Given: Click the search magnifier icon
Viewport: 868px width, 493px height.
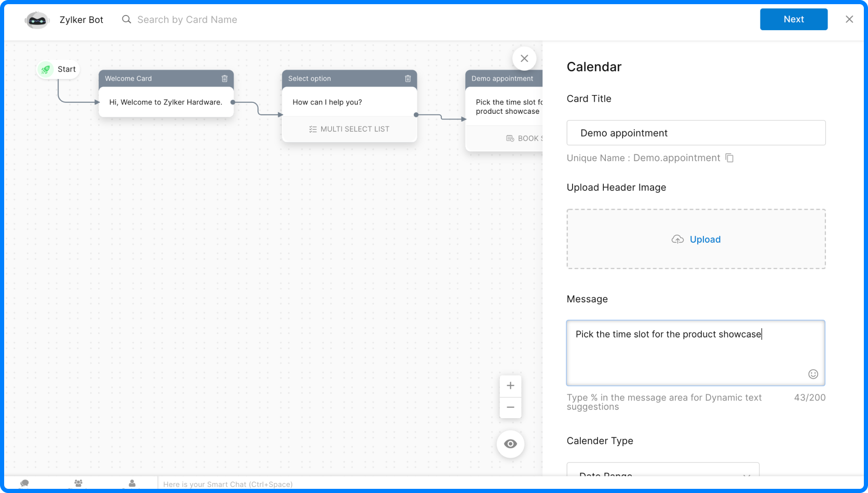Looking at the screenshot, I should pos(126,20).
